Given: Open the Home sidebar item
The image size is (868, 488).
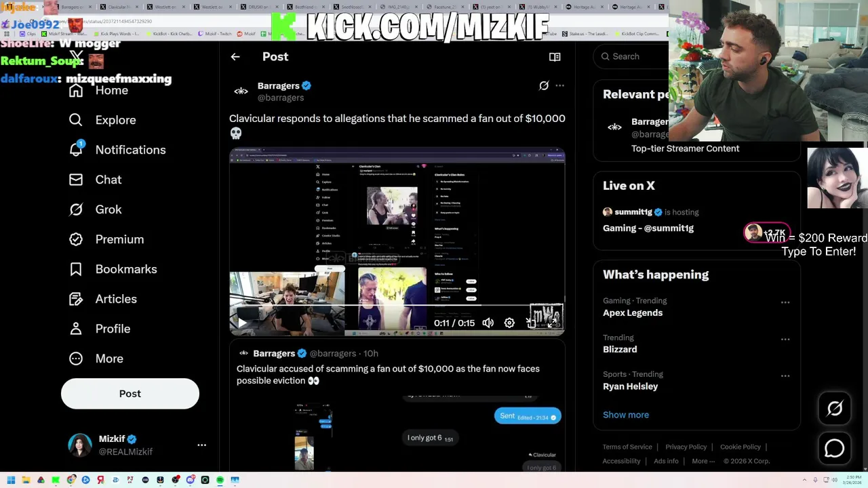Looking at the screenshot, I should pyautogui.click(x=98, y=90).
